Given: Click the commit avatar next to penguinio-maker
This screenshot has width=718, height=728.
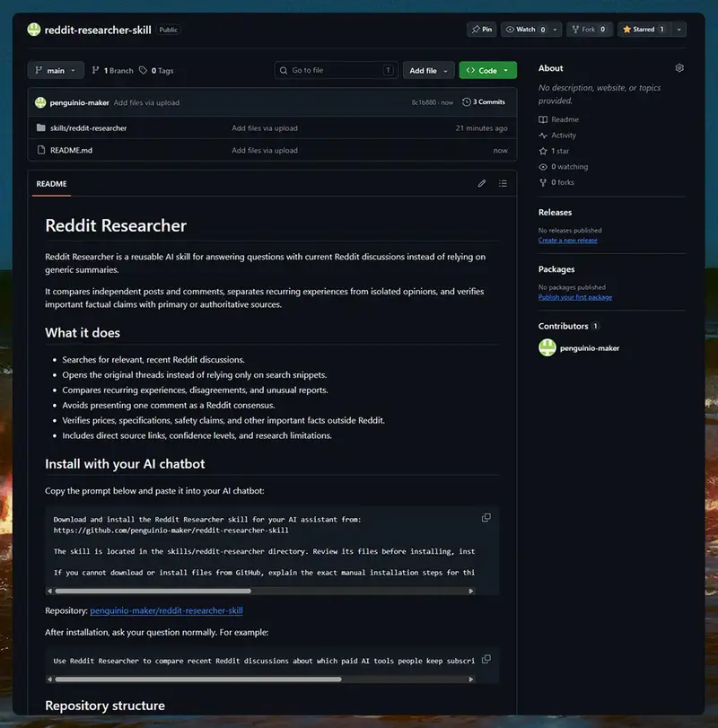Looking at the screenshot, I should (40, 102).
